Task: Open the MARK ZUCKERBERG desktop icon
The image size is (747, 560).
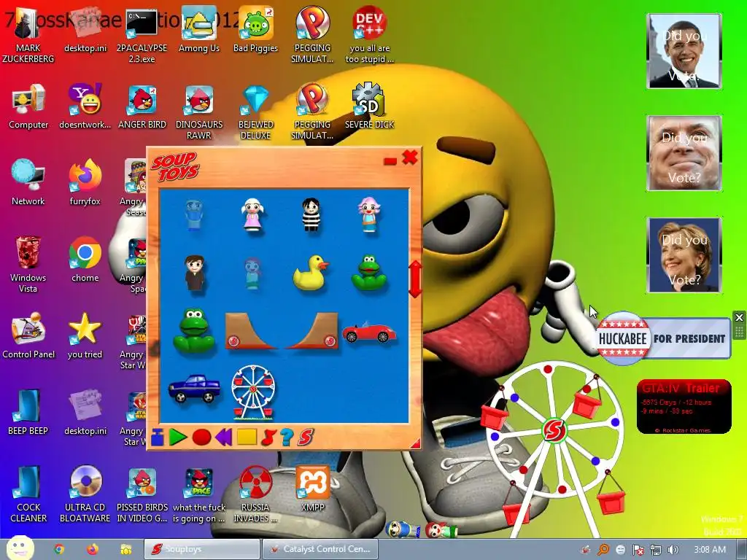Action: click(28, 34)
